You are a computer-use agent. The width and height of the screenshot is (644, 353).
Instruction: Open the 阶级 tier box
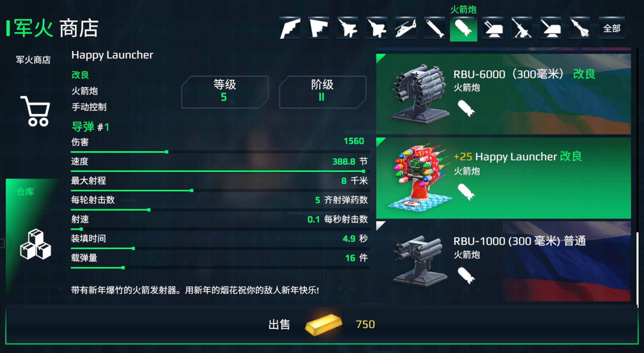pyautogui.click(x=322, y=92)
